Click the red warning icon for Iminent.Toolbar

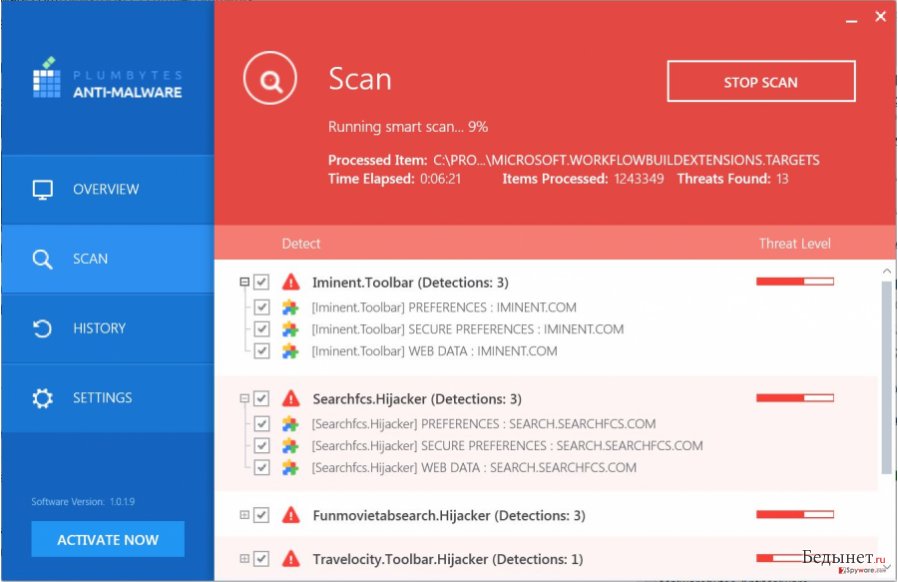(291, 282)
